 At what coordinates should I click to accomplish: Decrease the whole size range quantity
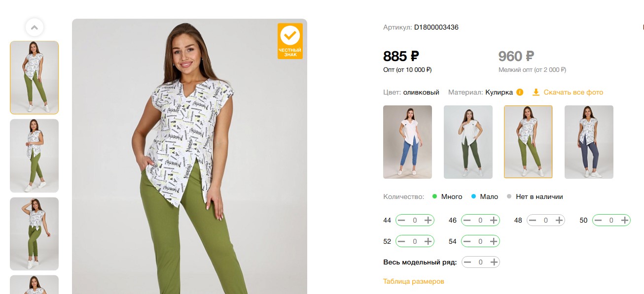pos(467,262)
